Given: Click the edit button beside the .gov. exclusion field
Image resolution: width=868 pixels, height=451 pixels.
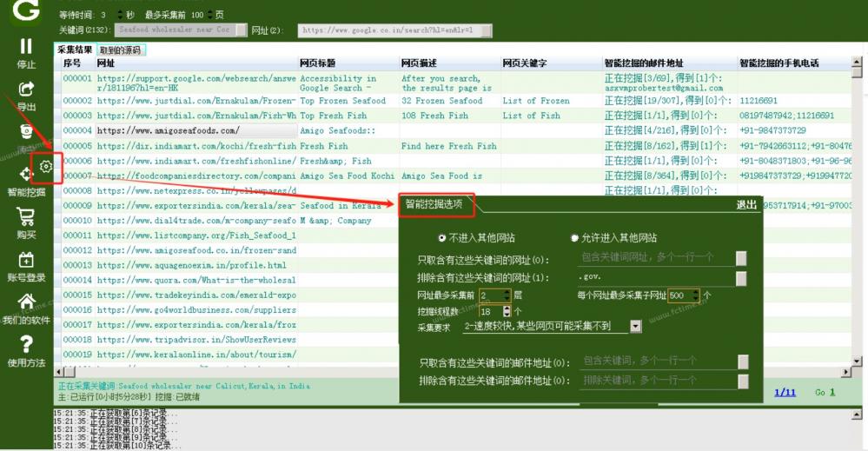Looking at the screenshot, I should [740, 278].
